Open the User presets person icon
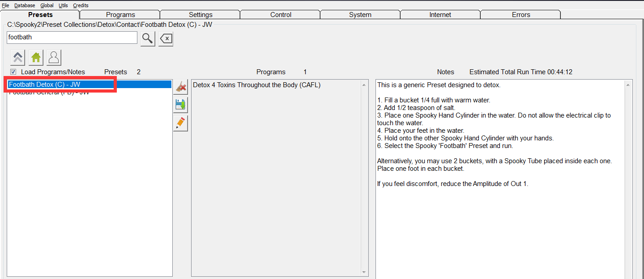 54,58
